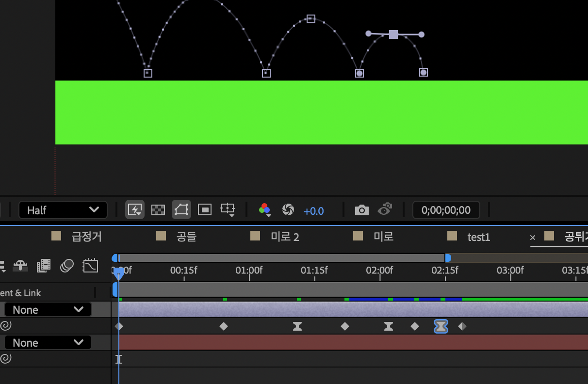Select the first ground-level motion path vertex
Screen dimensions: 588x384
click(x=148, y=73)
